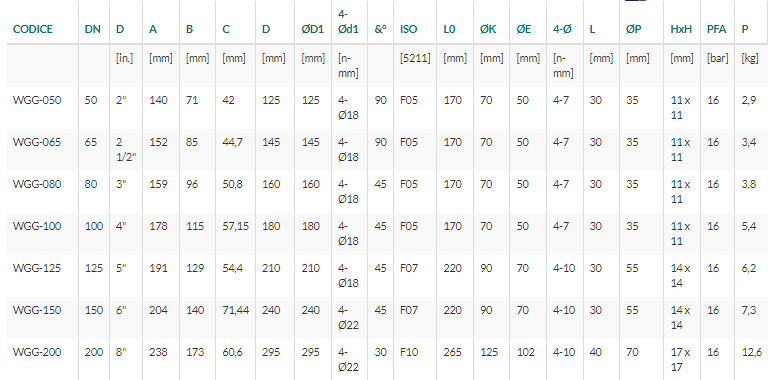The width and height of the screenshot is (773, 380).
Task: Click the WGG-080 row code
Action: [37, 184]
